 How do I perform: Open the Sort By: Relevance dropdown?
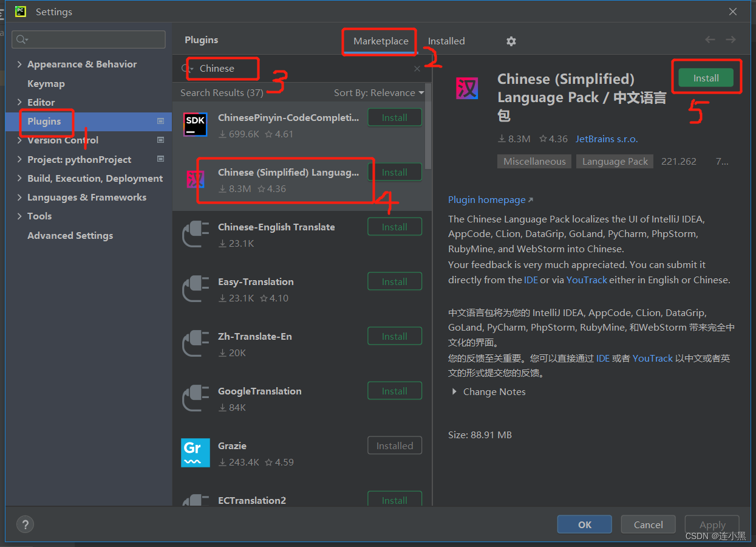coord(379,93)
